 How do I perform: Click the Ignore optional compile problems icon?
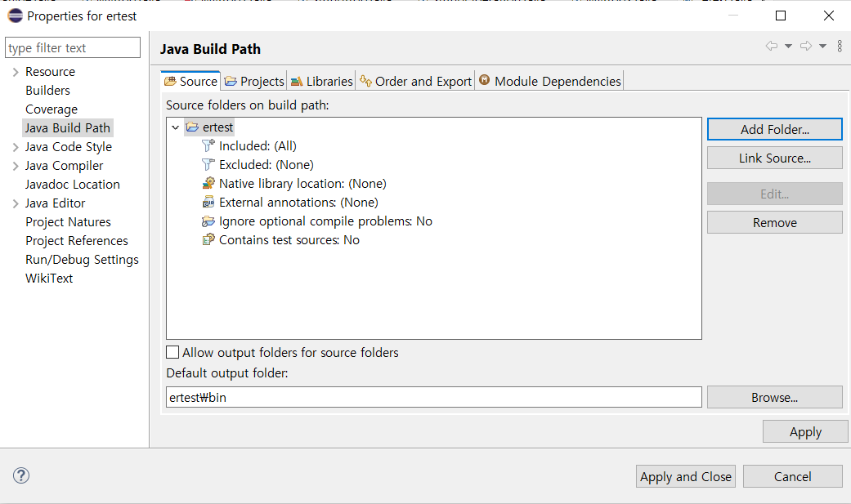tap(208, 221)
